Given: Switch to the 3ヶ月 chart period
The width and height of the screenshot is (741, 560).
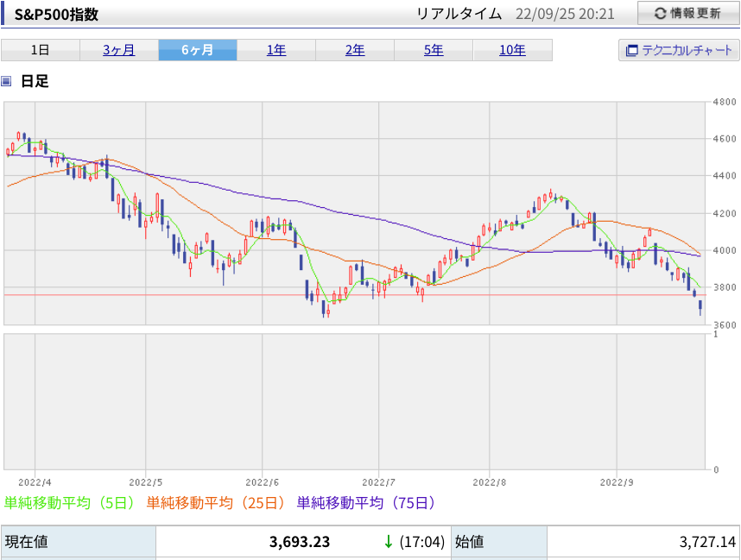Looking at the screenshot, I should [119, 50].
